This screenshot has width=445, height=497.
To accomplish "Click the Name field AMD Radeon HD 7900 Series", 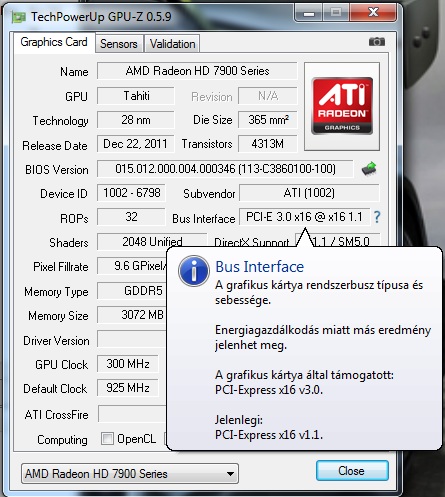I will 197,71.
